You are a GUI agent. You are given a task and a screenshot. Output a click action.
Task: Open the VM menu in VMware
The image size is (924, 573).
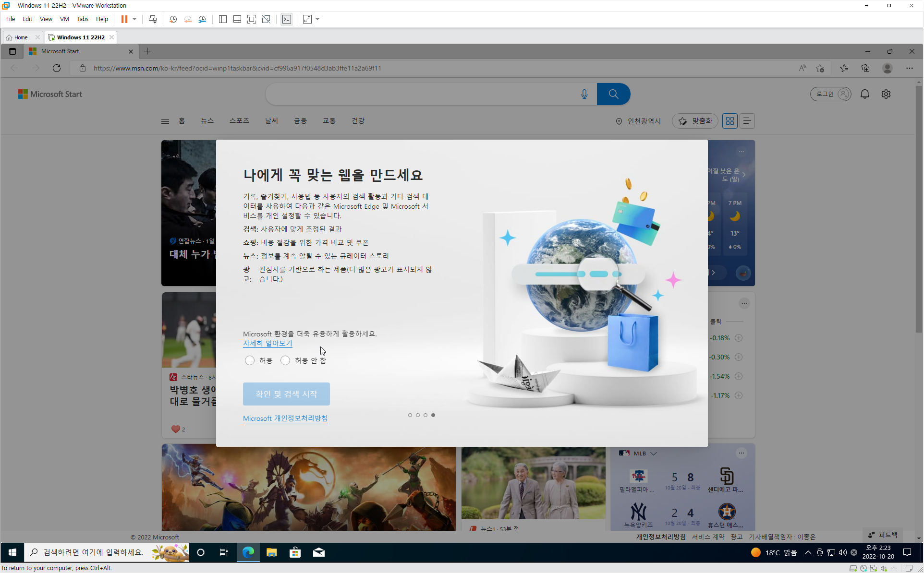click(x=64, y=19)
